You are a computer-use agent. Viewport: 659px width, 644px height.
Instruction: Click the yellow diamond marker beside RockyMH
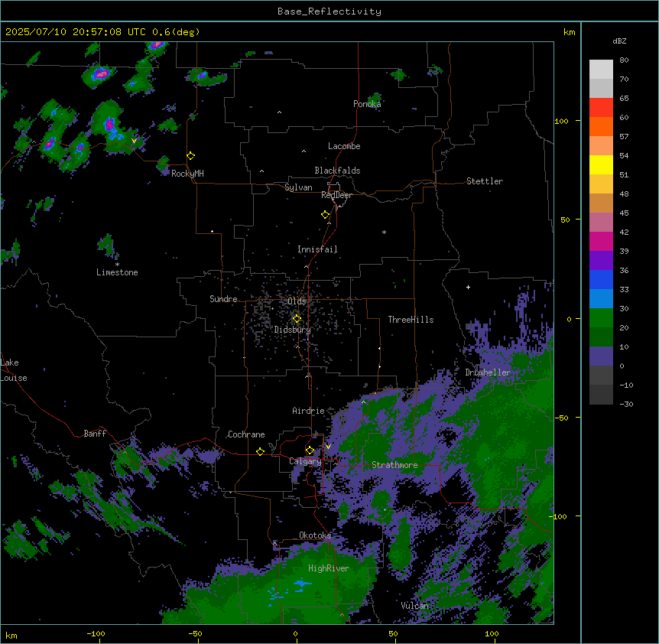pyautogui.click(x=191, y=156)
